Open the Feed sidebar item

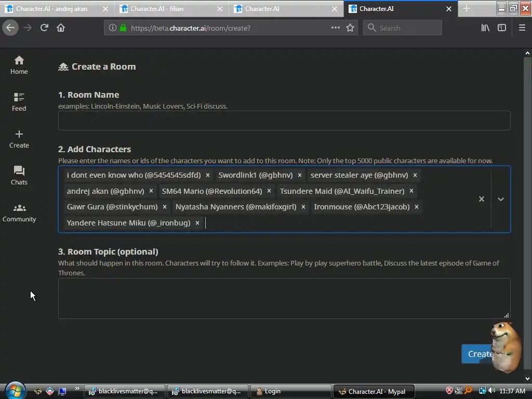tap(19, 102)
